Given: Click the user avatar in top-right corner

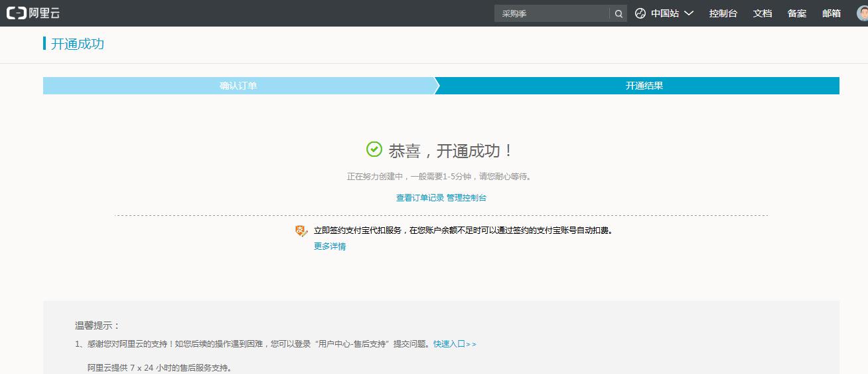Looking at the screenshot, I should point(861,13).
